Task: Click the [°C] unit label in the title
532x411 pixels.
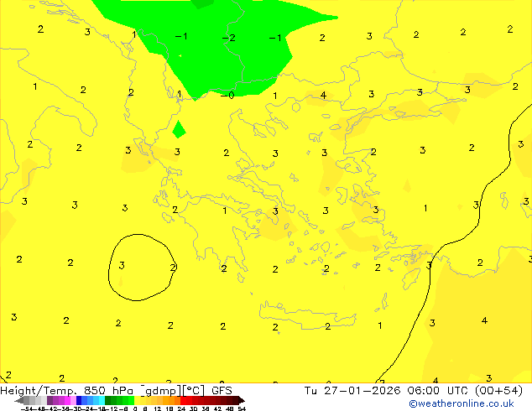Action: [194, 390]
